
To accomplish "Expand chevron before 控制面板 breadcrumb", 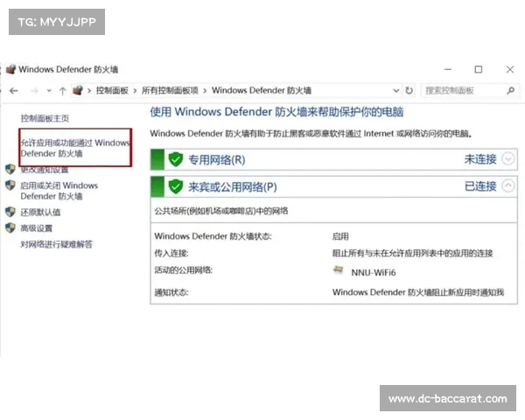I will 89,91.
